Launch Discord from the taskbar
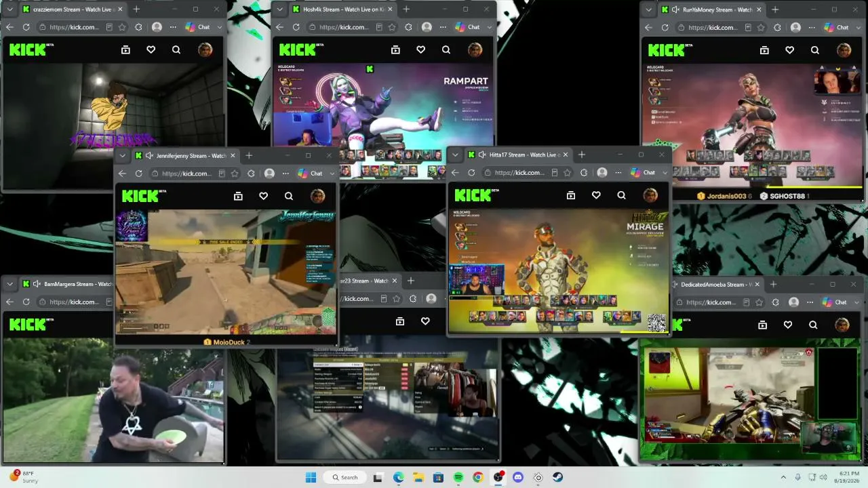868x488 pixels. coord(518,477)
